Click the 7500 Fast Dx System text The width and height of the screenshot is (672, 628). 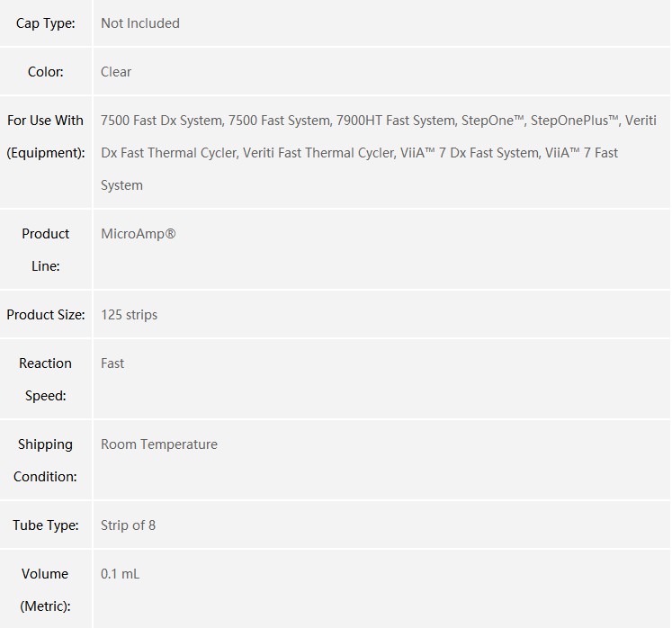pos(163,121)
